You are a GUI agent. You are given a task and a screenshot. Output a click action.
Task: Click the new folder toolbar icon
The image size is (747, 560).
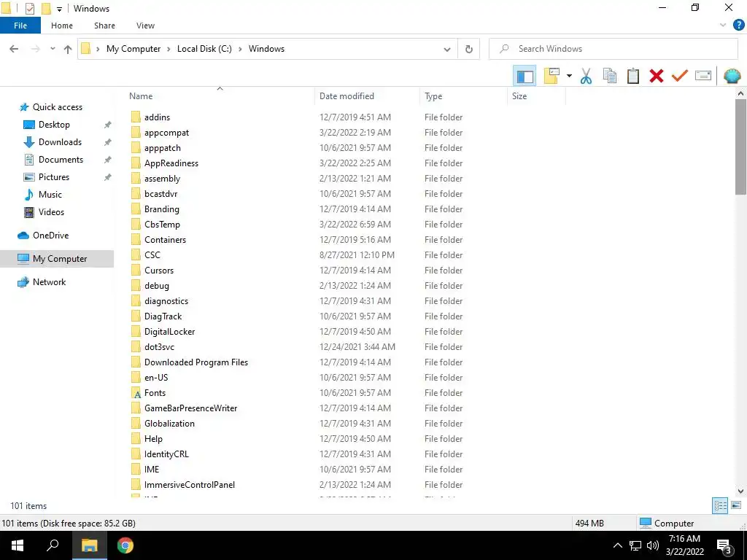[551, 76]
